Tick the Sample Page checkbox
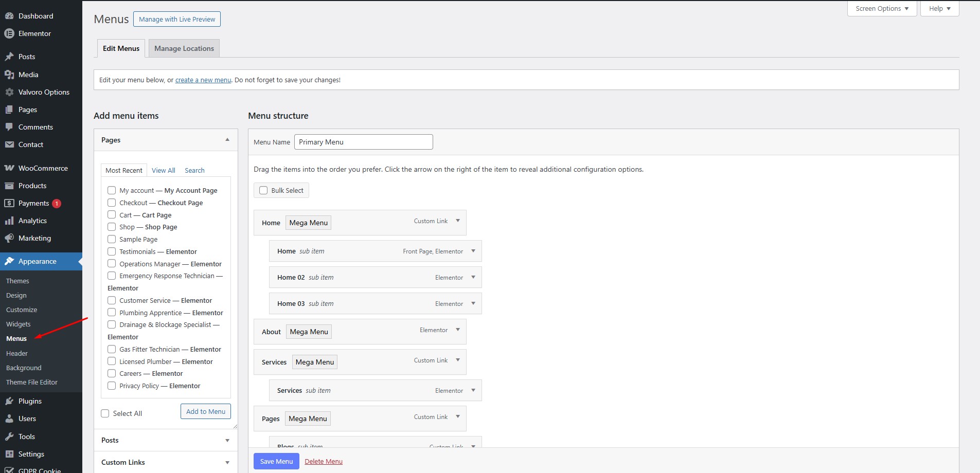Screen dimensions: 980x473 (x=112, y=239)
